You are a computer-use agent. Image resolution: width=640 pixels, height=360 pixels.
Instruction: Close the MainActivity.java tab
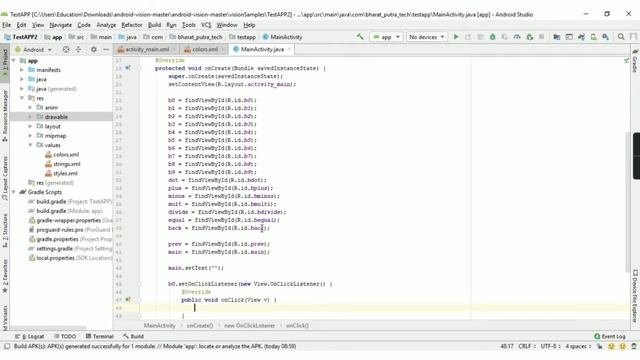(x=289, y=49)
